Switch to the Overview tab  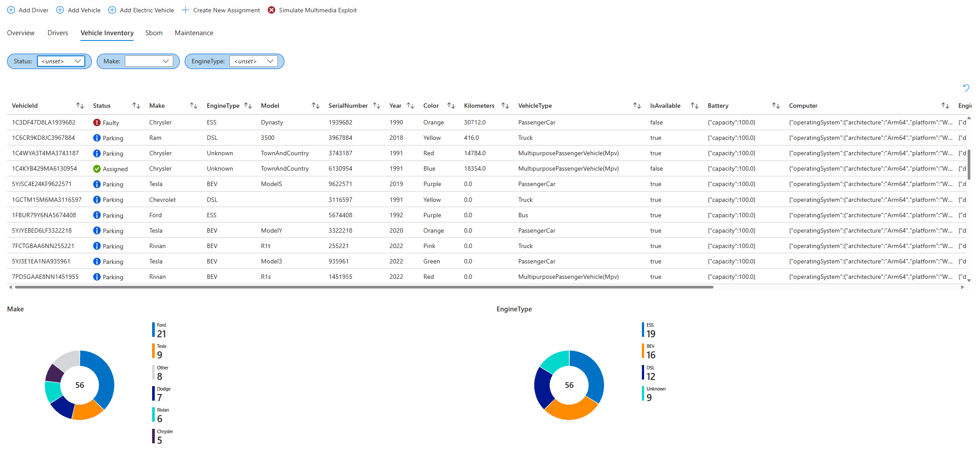click(x=21, y=33)
